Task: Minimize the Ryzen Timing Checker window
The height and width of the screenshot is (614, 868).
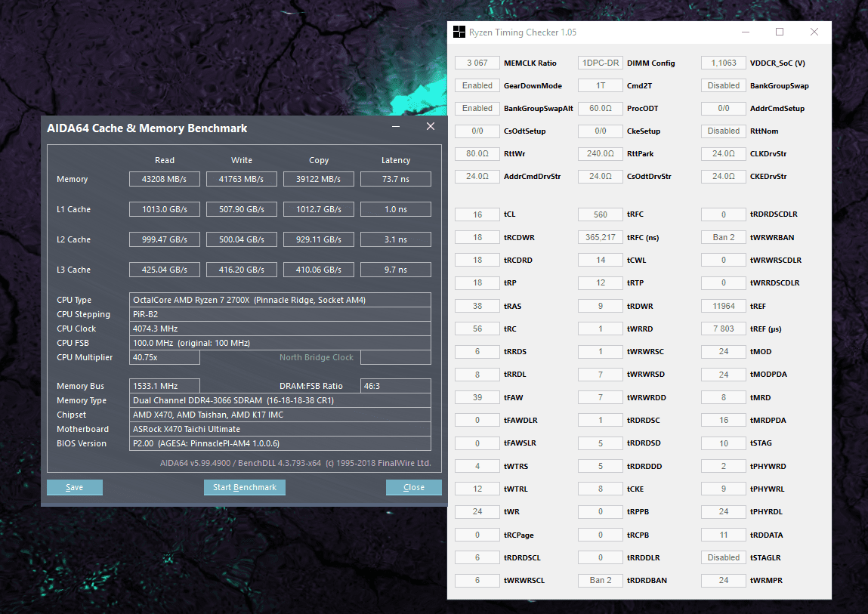Action: tap(746, 32)
